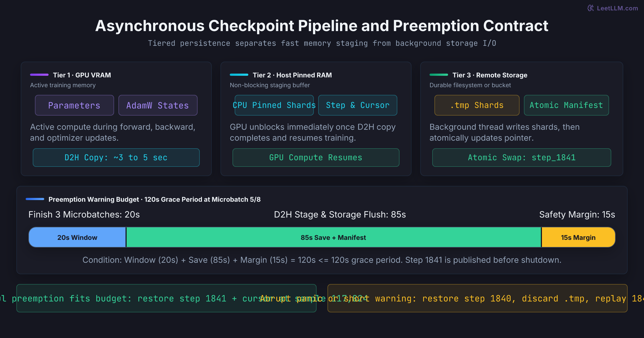
Task: Click the 'Non-blocking staging buffer' subtitle
Action: (x=270, y=85)
